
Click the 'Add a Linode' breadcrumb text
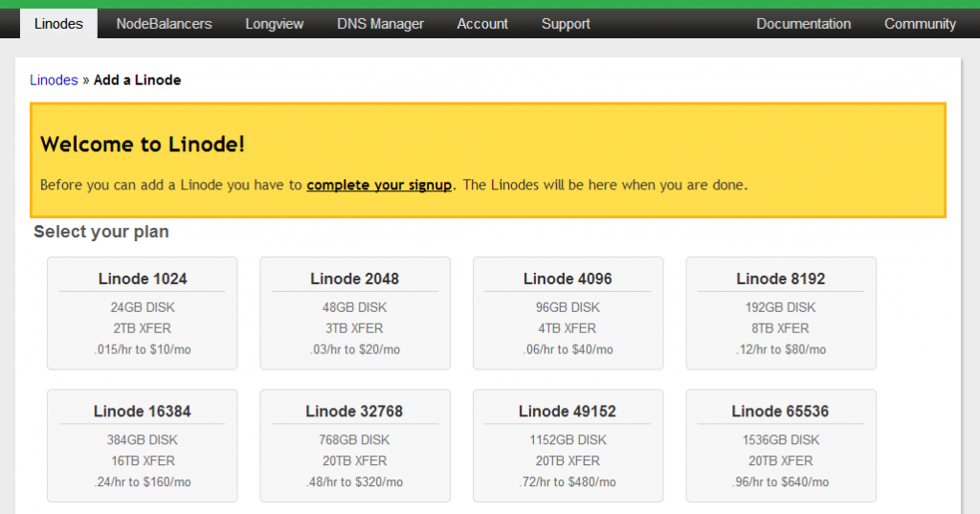[138, 80]
